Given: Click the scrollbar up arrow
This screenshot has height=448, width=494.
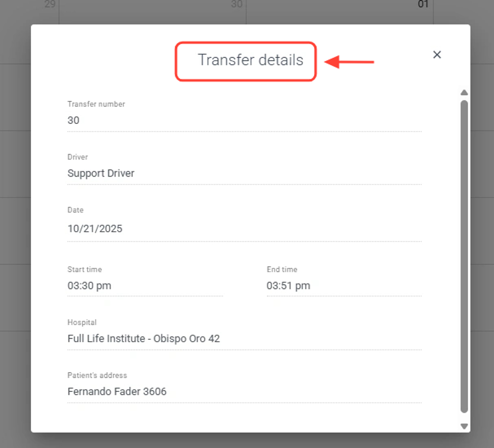Looking at the screenshot, I should (x=464, y=92).
